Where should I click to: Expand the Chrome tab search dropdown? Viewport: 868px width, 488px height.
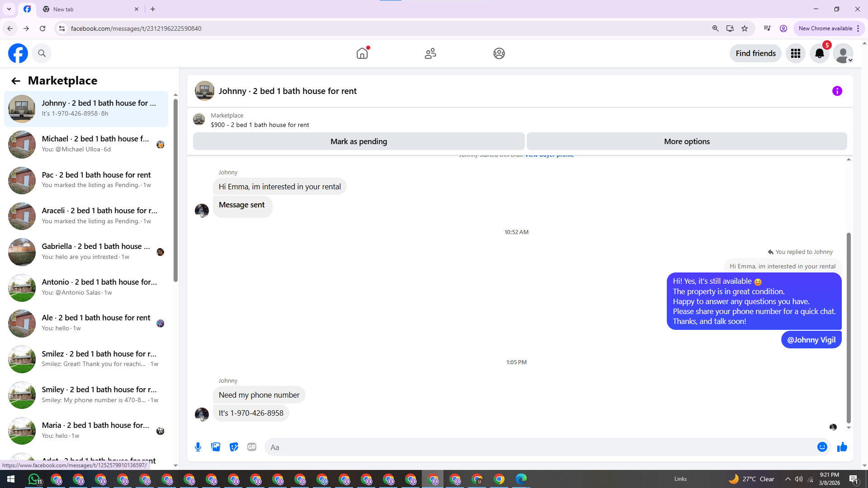(x=9, y=9)
